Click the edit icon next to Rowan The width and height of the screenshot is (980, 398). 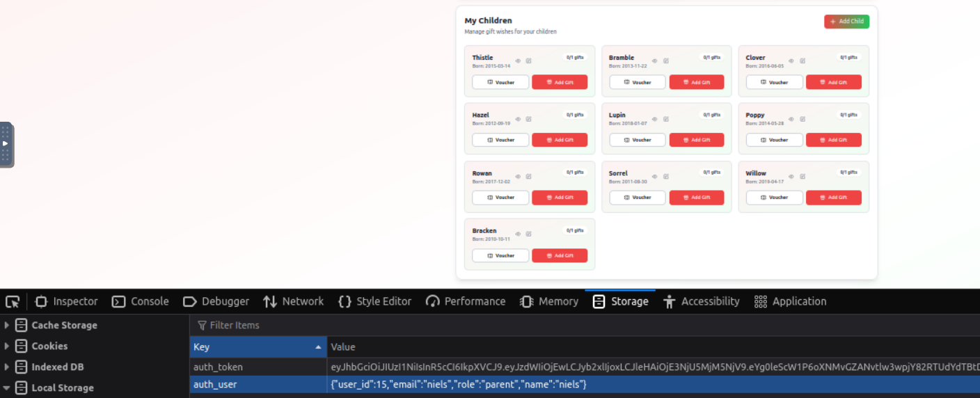pyautogui.click(x=529, y=177)
